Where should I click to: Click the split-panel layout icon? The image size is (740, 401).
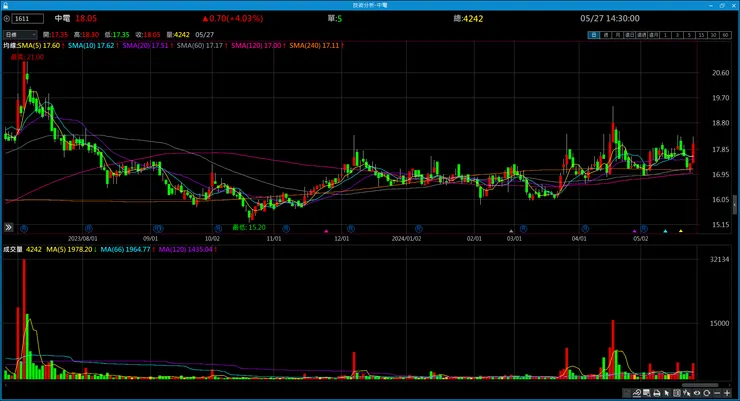[x=677, y=393]
